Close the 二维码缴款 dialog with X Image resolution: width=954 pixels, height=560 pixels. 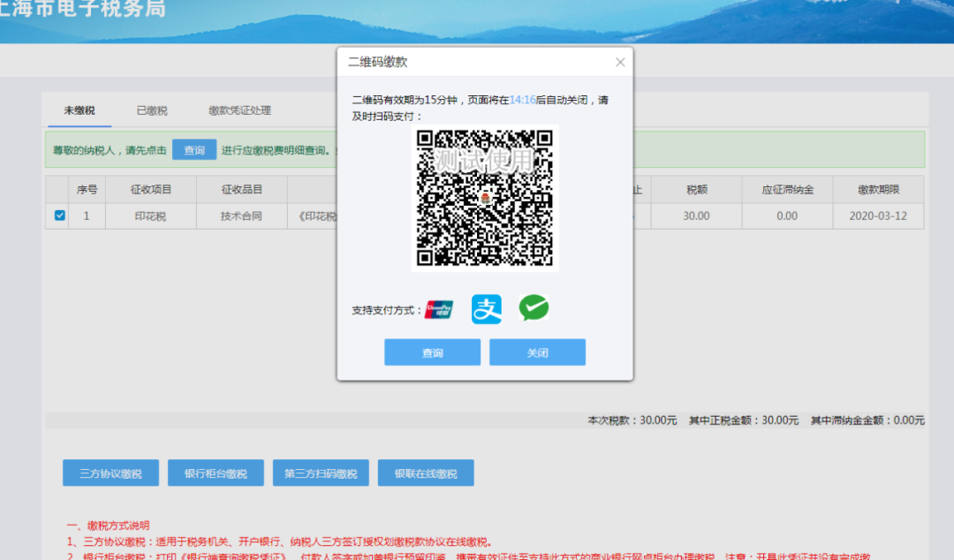coord(620,62)
